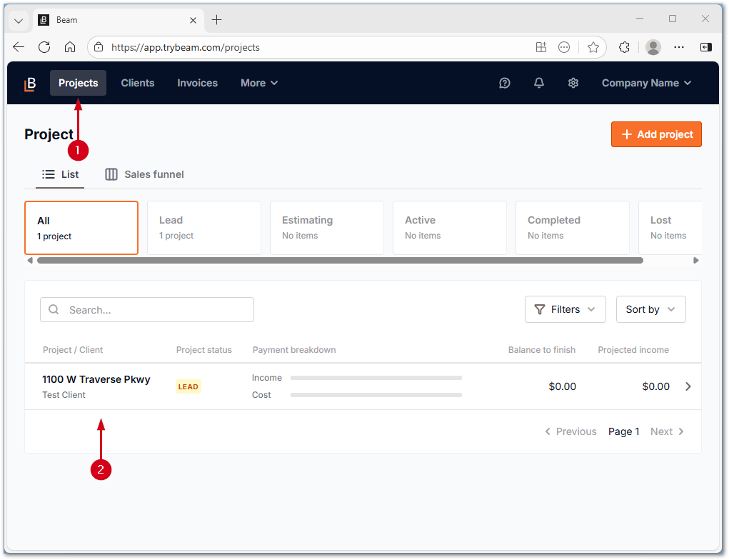
Task: Select the Lead status filter card
Action: (204, 228)
